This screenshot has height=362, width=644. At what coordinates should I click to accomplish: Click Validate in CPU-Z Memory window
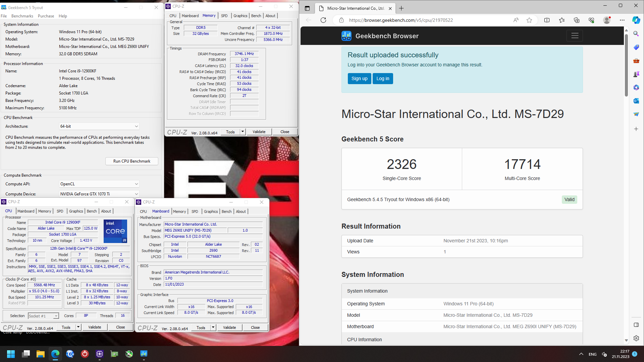[x=259, y=132]
